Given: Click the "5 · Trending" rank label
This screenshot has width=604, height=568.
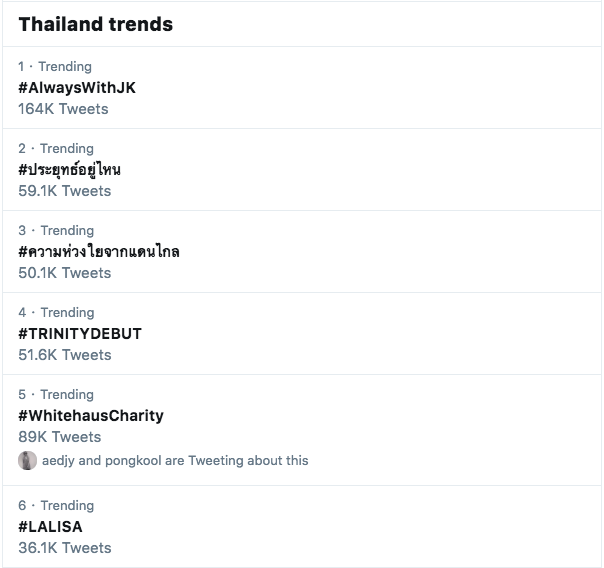Looking at the screenshot, I should click(x=56, y=395).
